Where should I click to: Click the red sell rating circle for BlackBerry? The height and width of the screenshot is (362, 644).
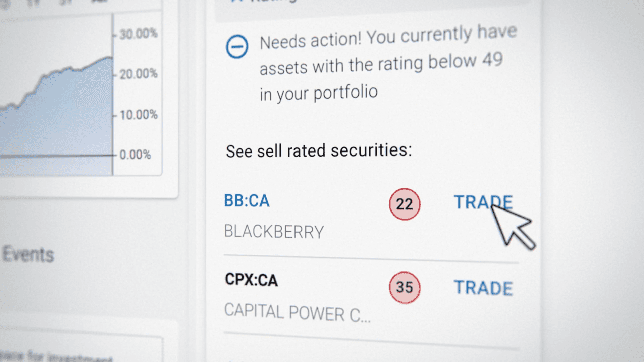(404, 204)
